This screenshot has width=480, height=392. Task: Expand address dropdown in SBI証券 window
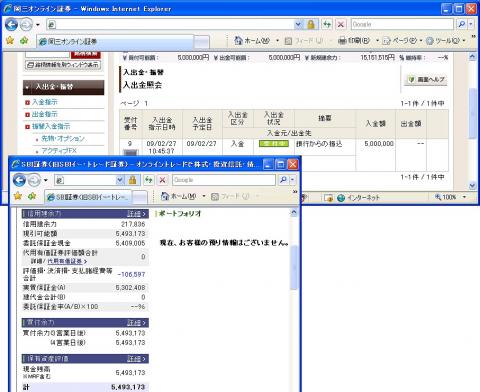(120, 180)
